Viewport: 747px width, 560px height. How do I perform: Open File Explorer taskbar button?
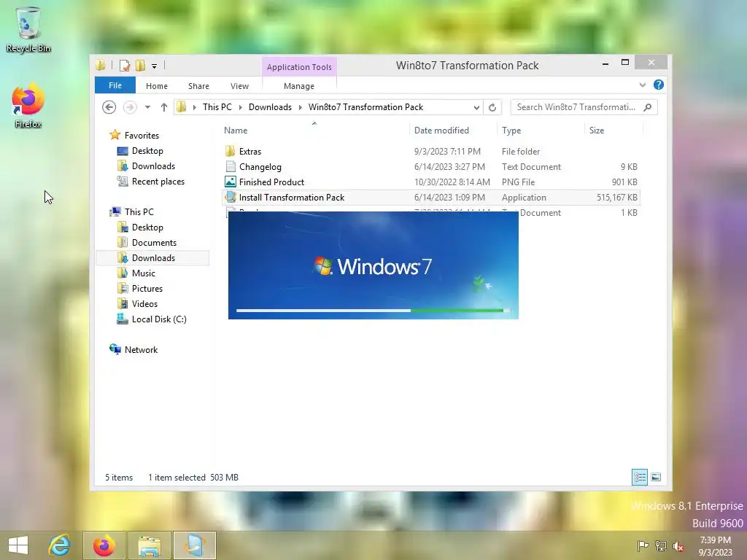(150, 545)
